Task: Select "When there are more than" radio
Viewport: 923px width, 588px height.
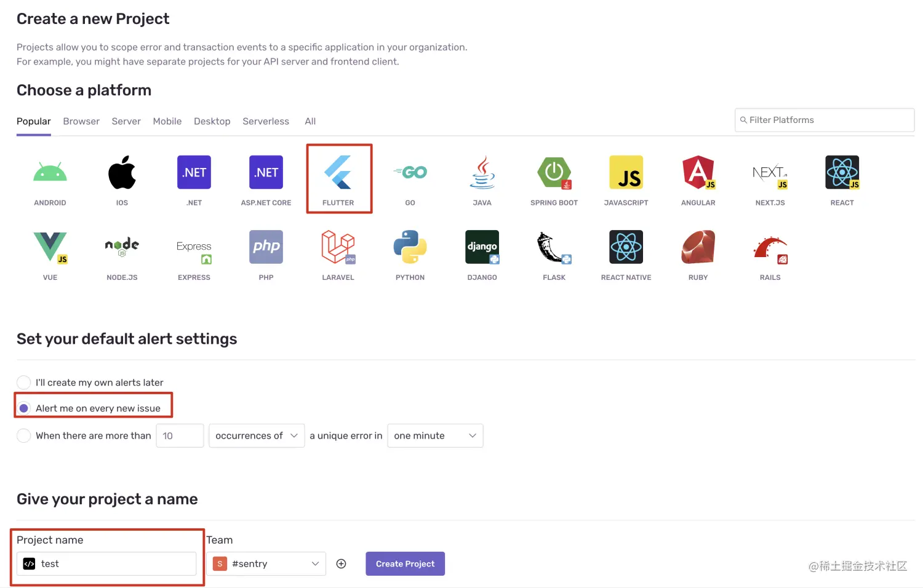Action: coord(23,435)
